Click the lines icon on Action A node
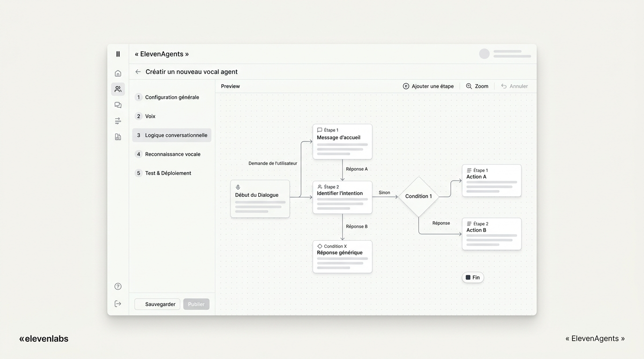 [x=469, y=171]
